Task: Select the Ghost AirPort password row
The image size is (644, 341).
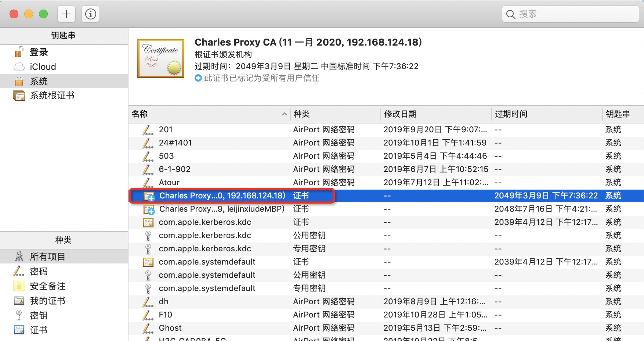Action: coord(386,328)
